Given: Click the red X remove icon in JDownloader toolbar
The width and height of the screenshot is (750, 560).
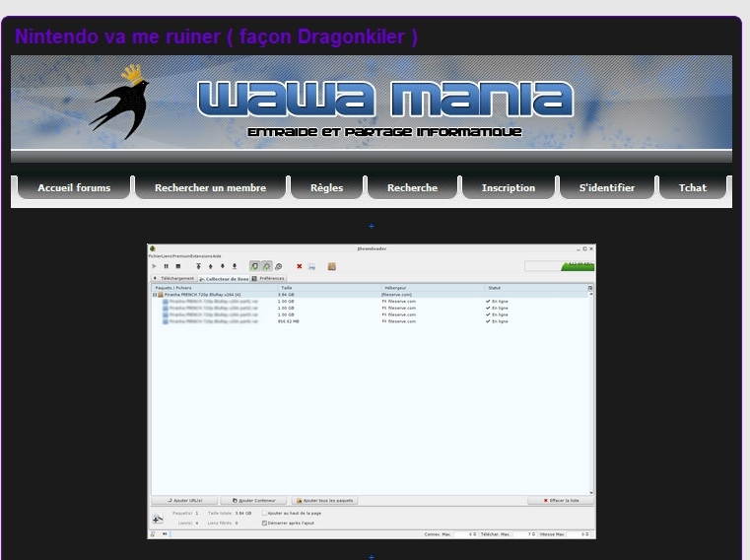Looking at the screenshot, I should [300, 266].
